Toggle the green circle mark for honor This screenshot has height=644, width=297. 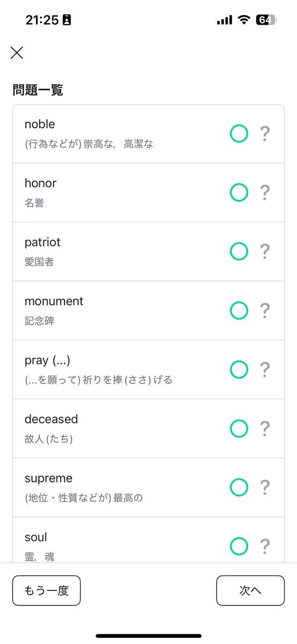(239, 192)
